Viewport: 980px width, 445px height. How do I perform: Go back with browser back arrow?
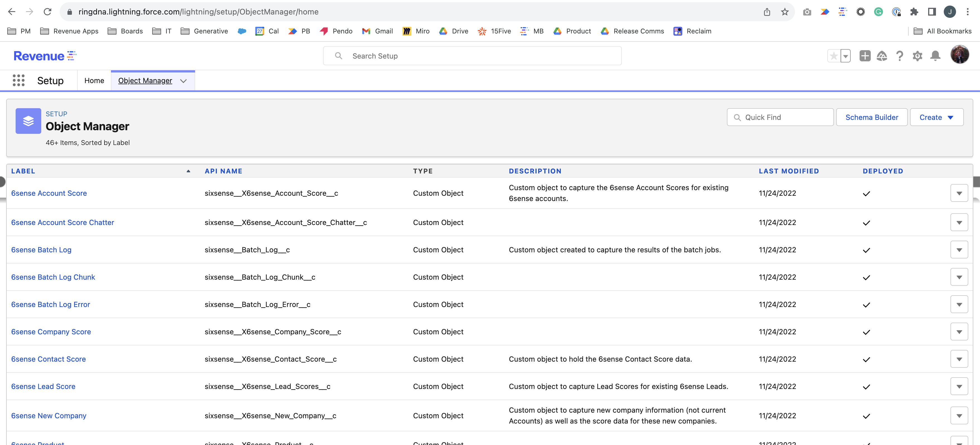[x=12, y=12]
